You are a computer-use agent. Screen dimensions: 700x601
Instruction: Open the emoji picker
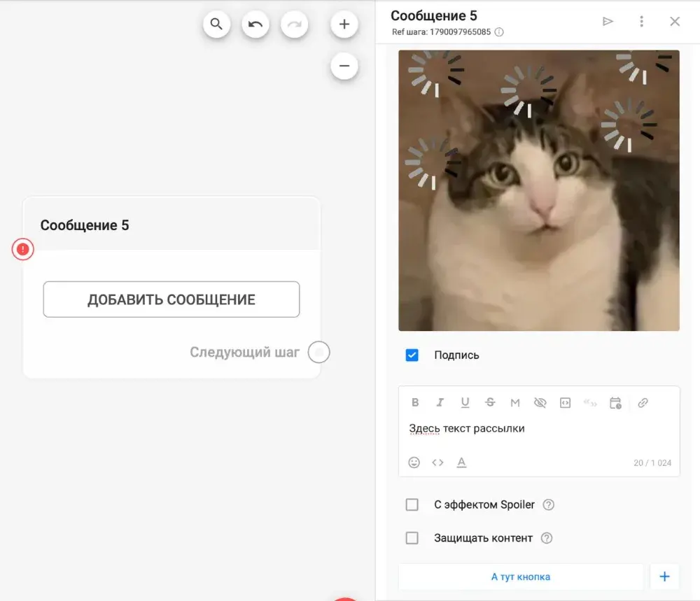[414, 462]
